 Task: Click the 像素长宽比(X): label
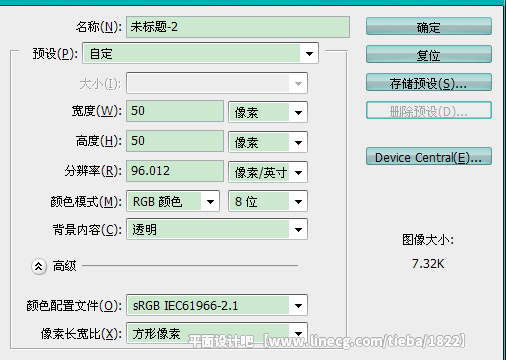[81, 333]
